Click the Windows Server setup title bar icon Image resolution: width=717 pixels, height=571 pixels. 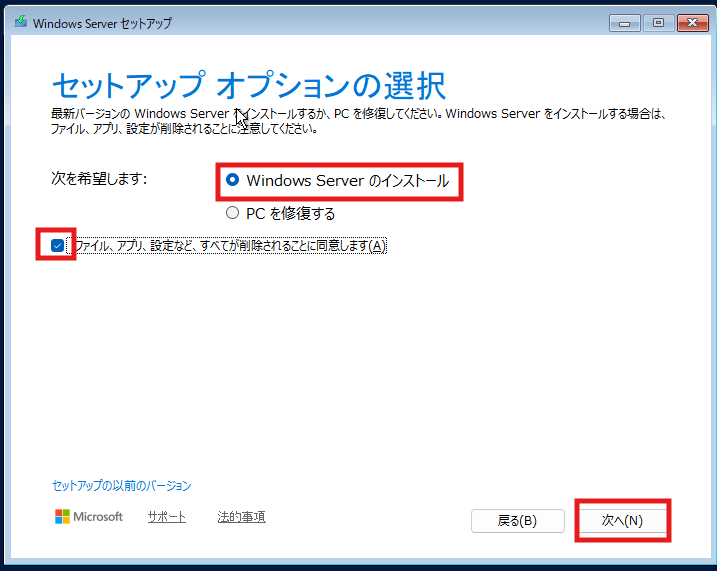click(21, 22)
